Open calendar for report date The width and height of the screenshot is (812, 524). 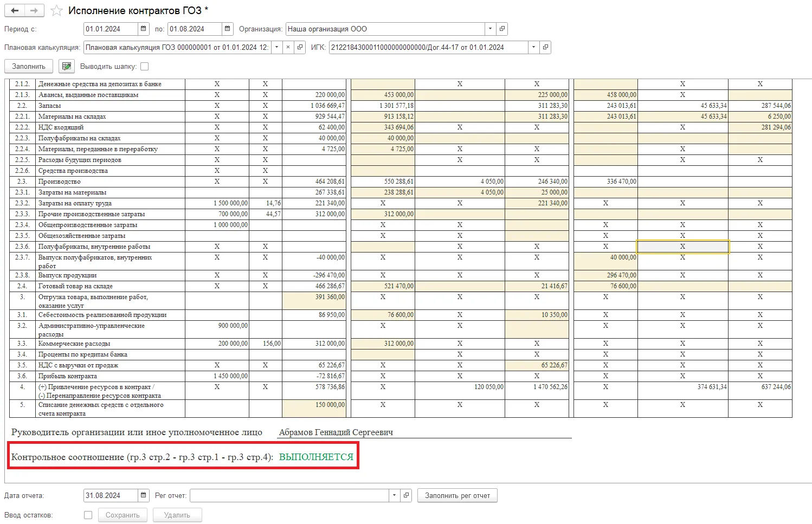(144, 496)
